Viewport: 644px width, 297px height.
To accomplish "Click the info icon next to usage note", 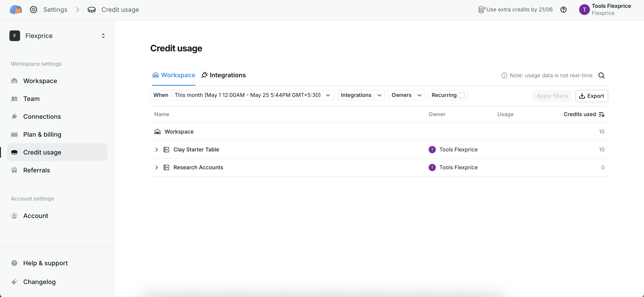I will pos(504,75).
